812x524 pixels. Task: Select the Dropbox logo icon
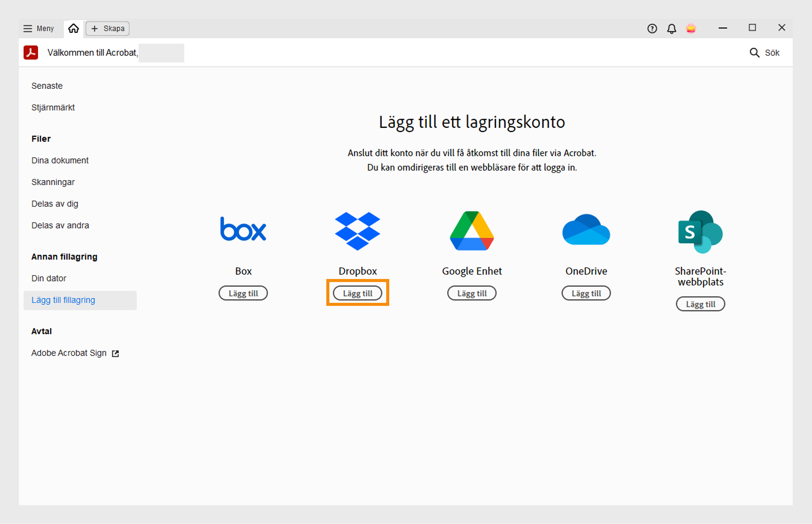358,232
